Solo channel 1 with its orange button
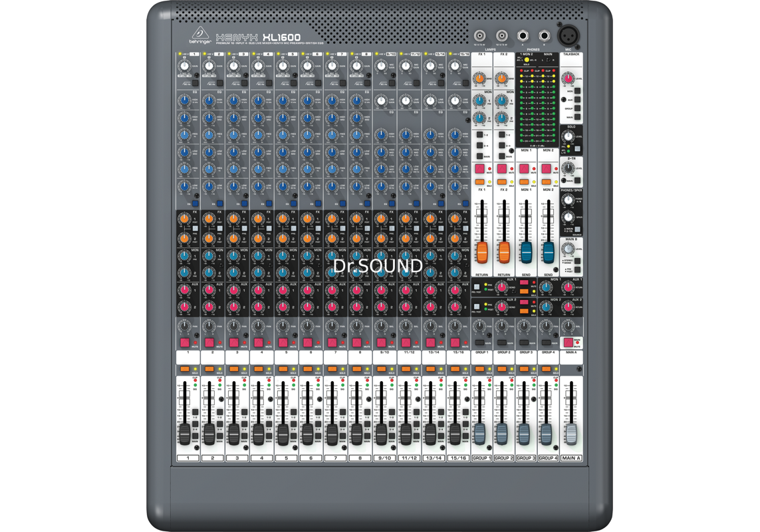The height and width of the screenshot is (532, 760). click(185, 370)
